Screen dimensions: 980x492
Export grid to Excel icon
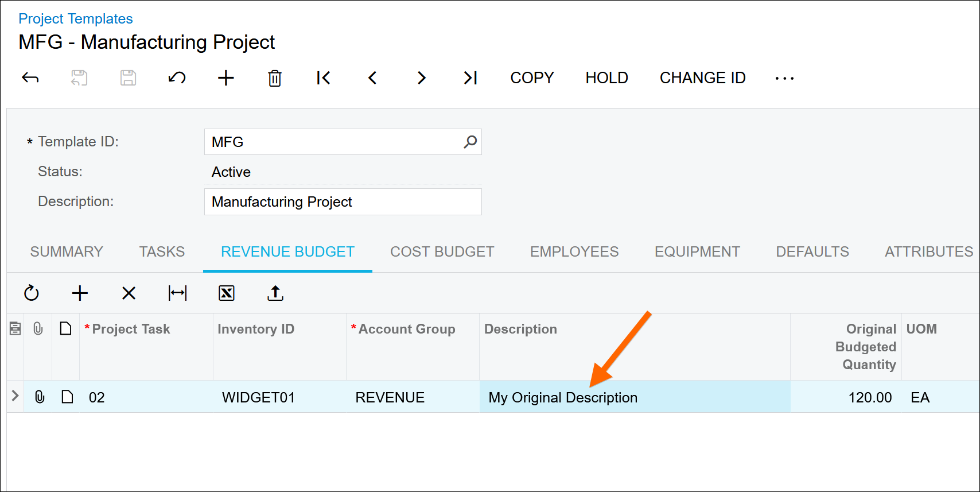point(227,293)
